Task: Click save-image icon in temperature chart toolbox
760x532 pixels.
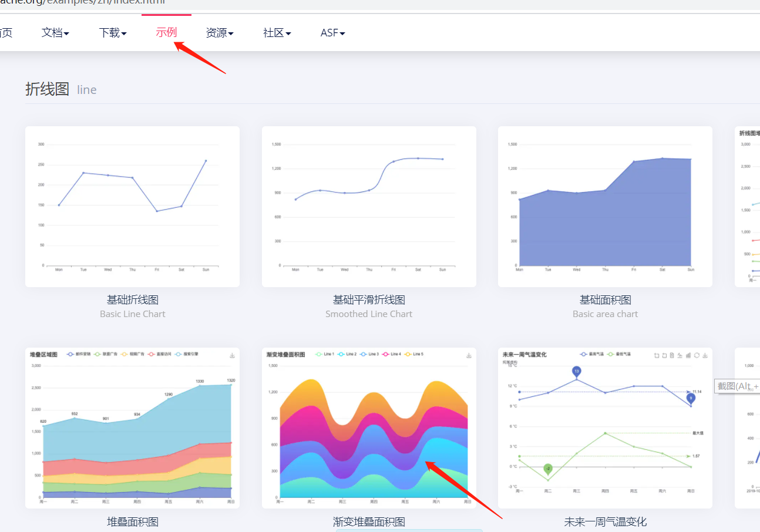Action: [x=705, y=355]
